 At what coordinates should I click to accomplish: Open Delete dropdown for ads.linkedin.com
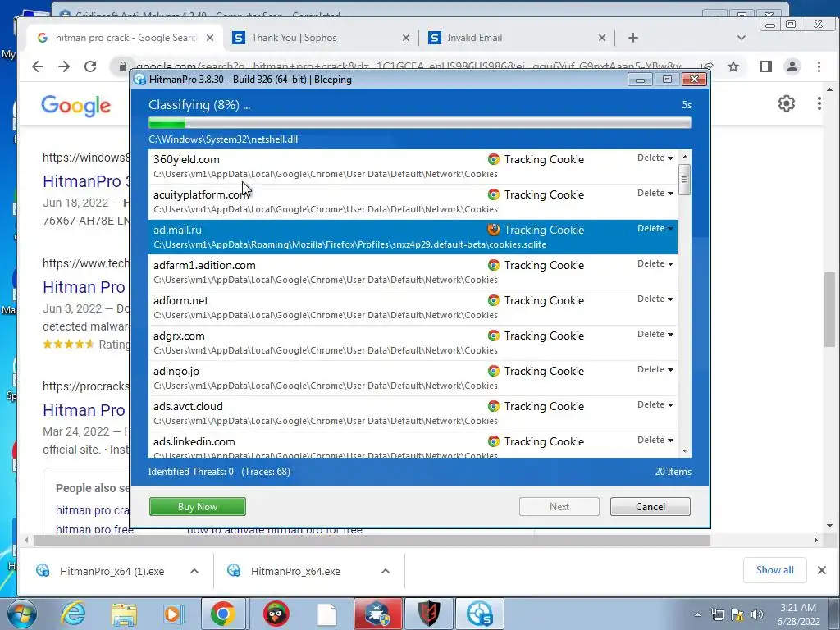point(655,441)
